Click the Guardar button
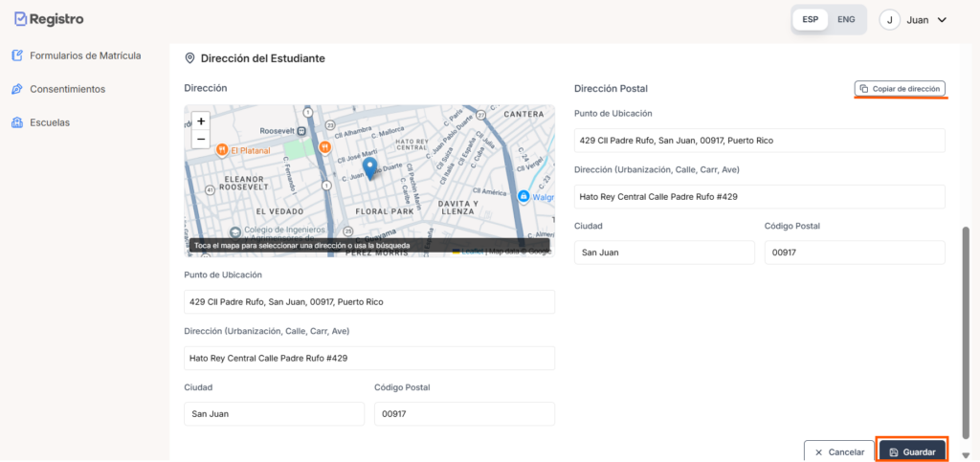The width and height of the screenshot is (980, 462). pyautogui.click(x=912, y=451)
